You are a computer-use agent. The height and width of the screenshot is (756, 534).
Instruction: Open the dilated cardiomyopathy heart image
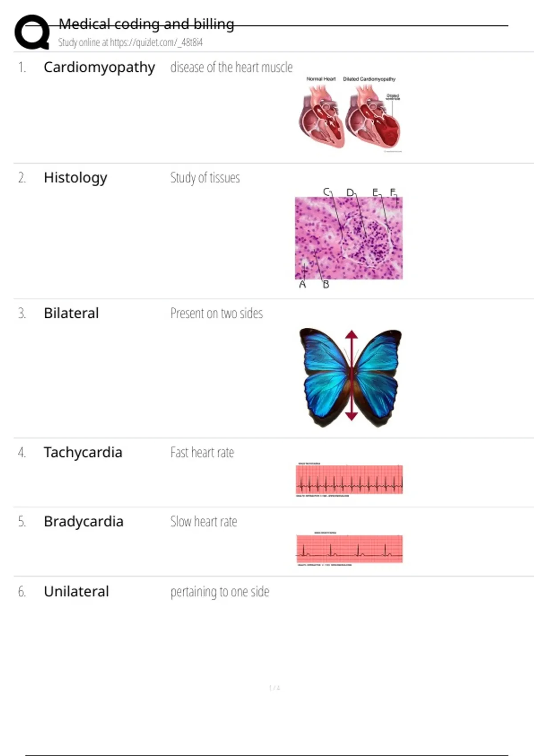350,115
